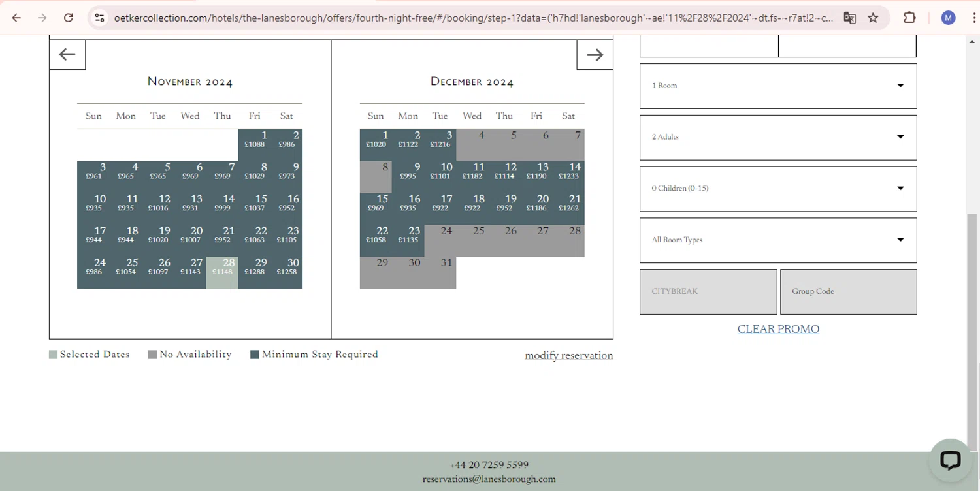Open the 1 Room dropdown
The height and width of the screenshot is (491, 980).
pos(778,86)
